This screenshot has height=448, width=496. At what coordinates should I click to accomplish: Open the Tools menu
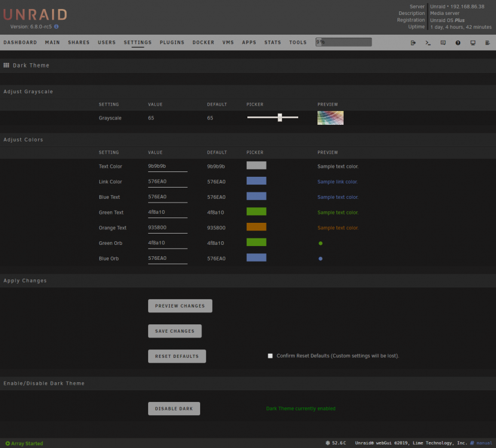(x=298, y=42)
